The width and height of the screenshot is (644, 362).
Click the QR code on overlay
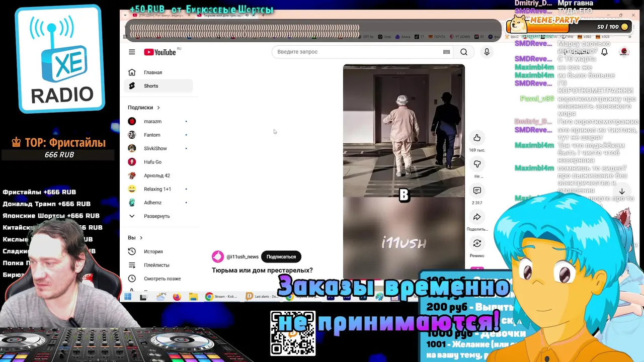click(293, 333)
